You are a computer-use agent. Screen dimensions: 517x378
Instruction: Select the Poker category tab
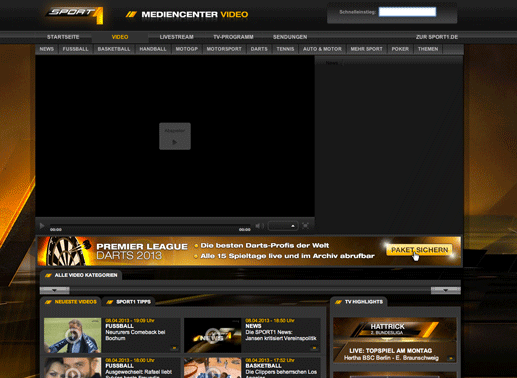tap(400, 49)
